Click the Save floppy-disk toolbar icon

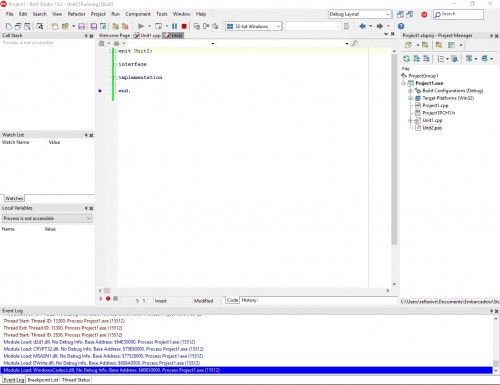81,26
